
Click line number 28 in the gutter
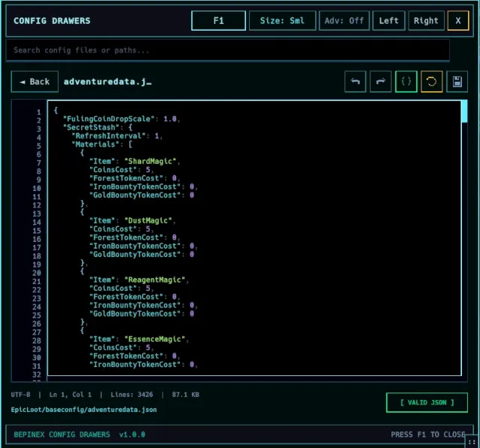pos(37,341)
